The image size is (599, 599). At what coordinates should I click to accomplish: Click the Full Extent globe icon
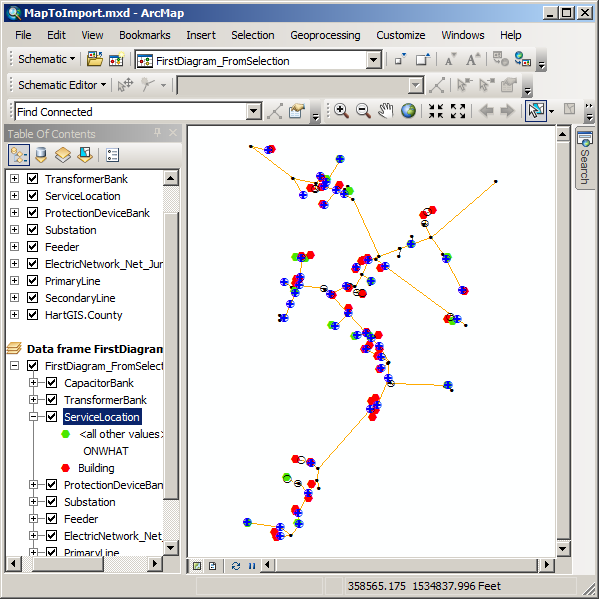pos(408,111)
